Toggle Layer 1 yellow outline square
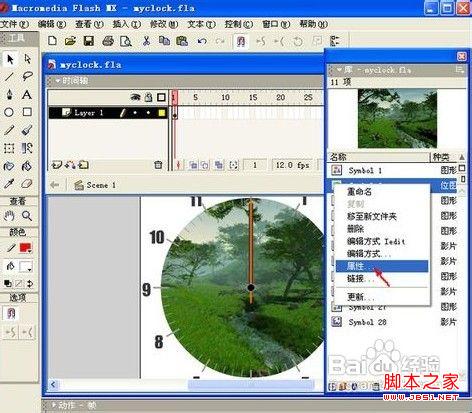The image size is (472, 413). point(162,113)
